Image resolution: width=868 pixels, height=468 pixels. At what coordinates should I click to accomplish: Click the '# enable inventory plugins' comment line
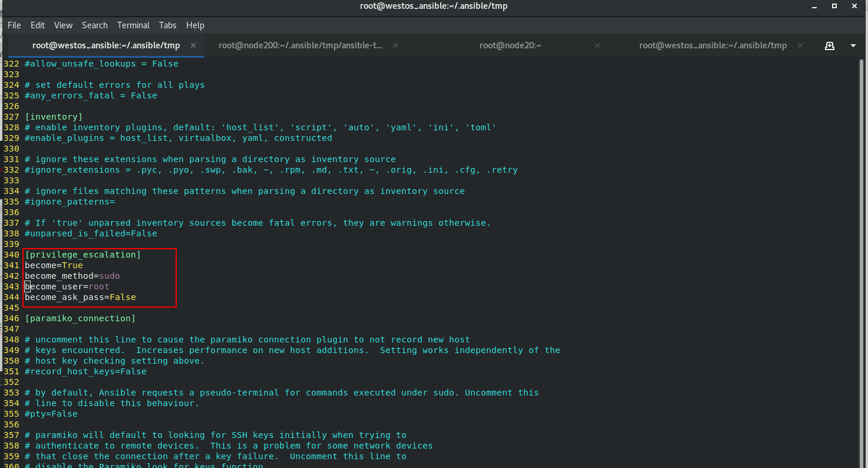pyautogui.click(x=260, y=127)
